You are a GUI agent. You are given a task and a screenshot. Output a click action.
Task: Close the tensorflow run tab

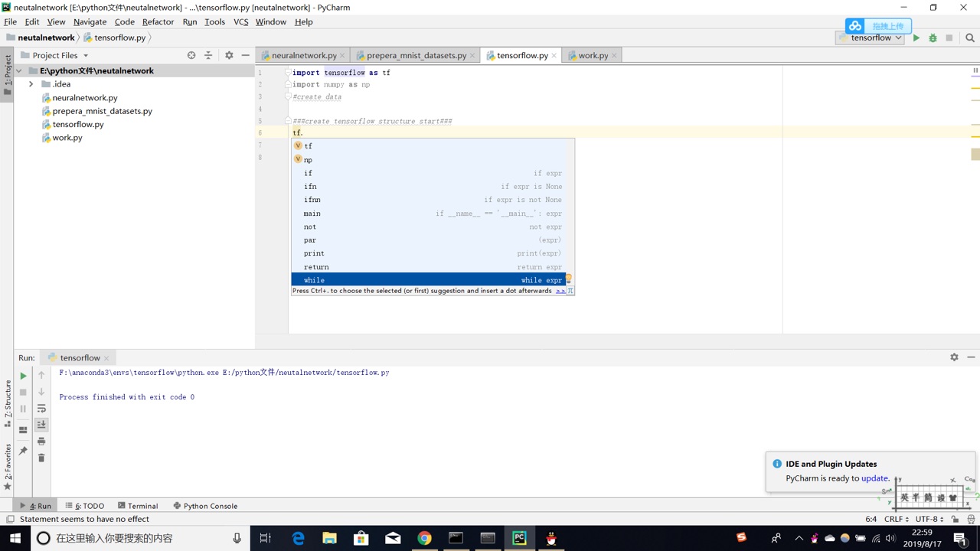click(106, 358)
